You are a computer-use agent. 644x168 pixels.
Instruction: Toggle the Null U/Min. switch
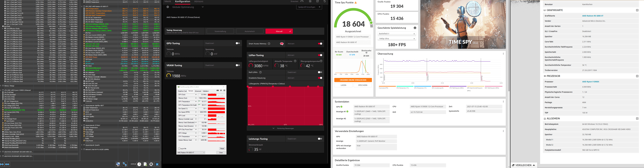(x=320, y=72)
